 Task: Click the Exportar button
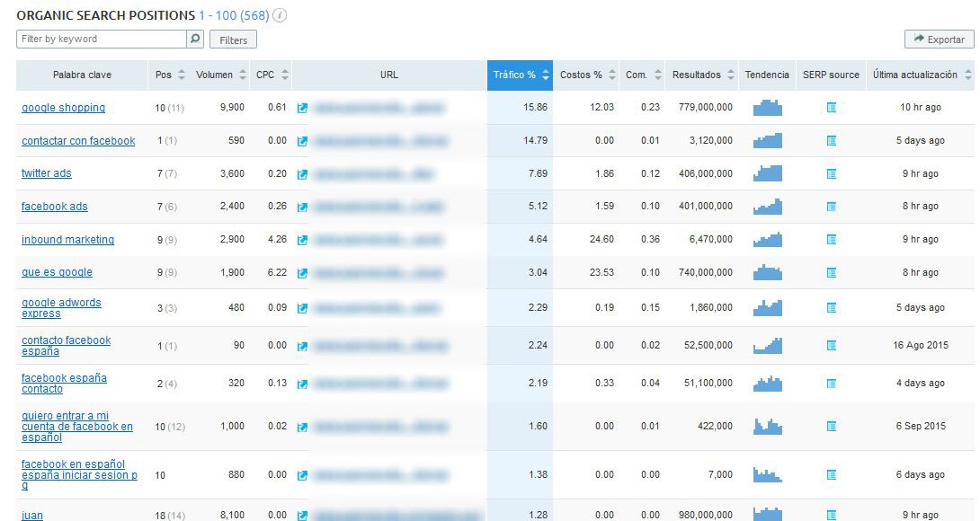(939, 40)
